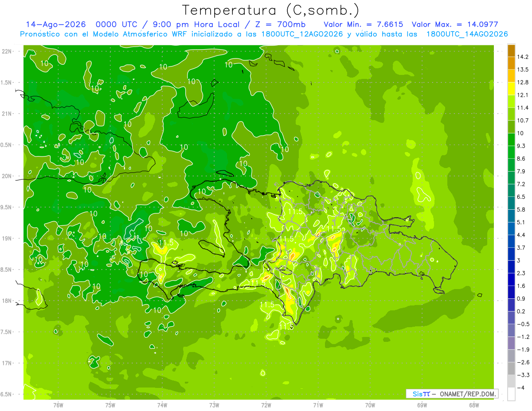The image size is (532, 411).
Task: Click the blue legend swatch between 3.7 and 4.4
Action: coord(511,241)
